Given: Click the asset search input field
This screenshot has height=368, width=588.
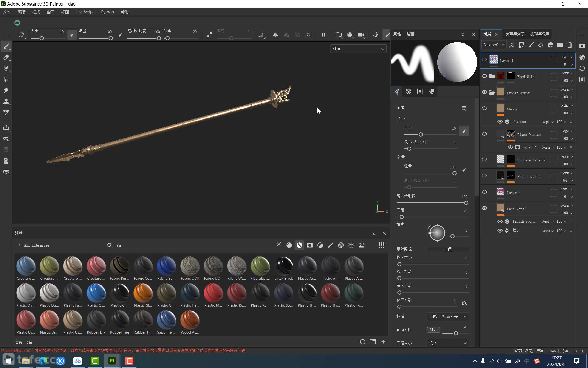Looking at the screenshot, I should [194, 245].
